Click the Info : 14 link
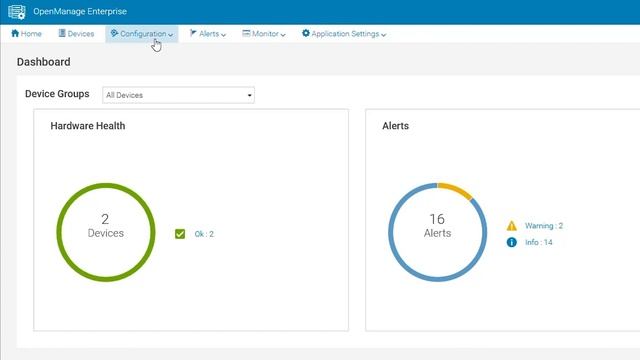 coord(538,242)
